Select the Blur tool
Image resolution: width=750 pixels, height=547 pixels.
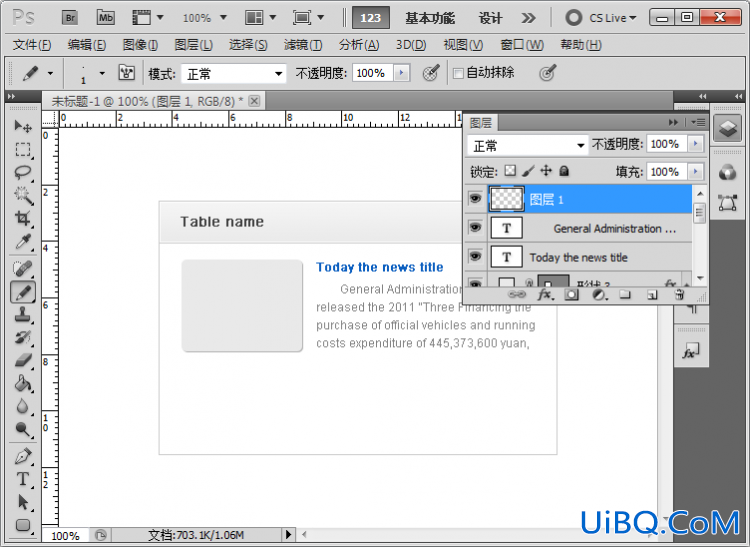(x=22, y=406)
